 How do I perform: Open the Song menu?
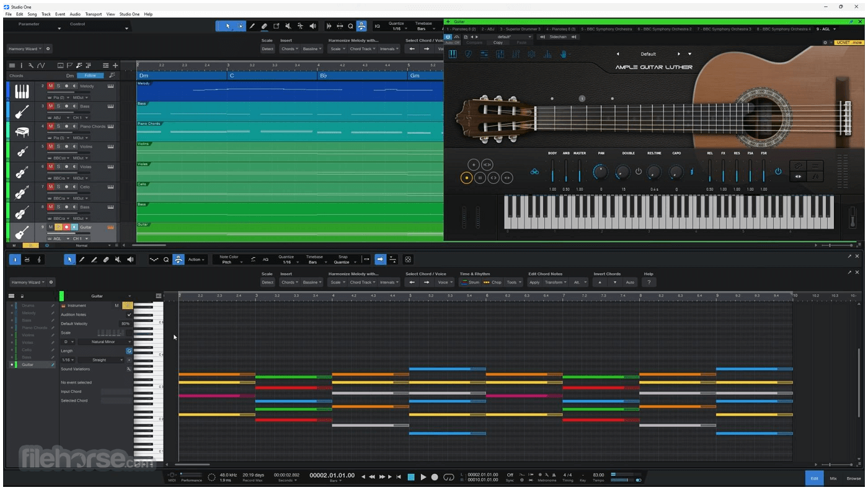pos(32,14)
